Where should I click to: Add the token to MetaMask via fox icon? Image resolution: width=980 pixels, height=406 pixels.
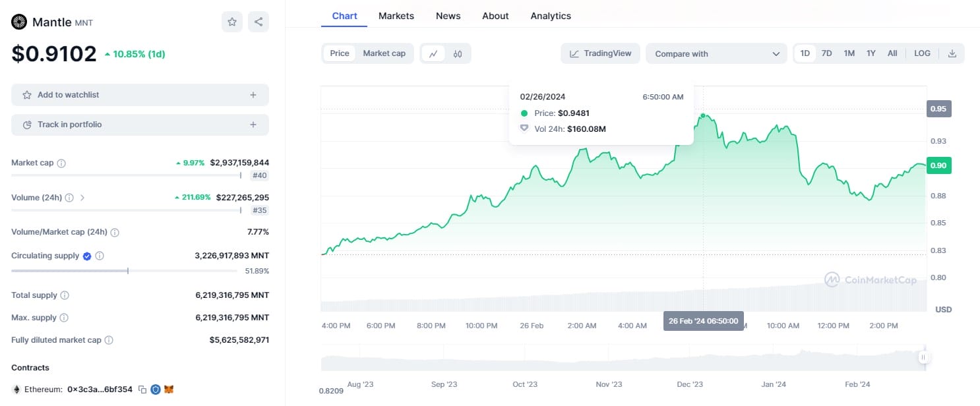point(169,390)
